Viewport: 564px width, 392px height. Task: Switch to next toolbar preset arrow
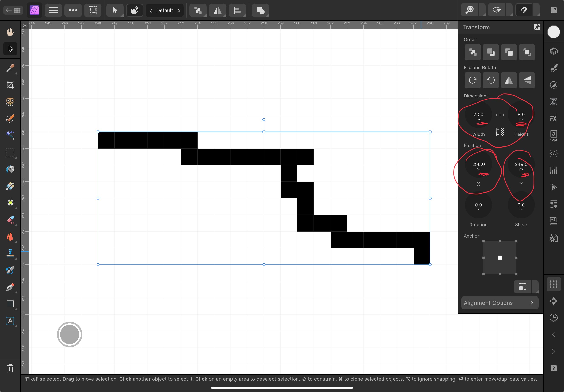(x=179, y=10)
